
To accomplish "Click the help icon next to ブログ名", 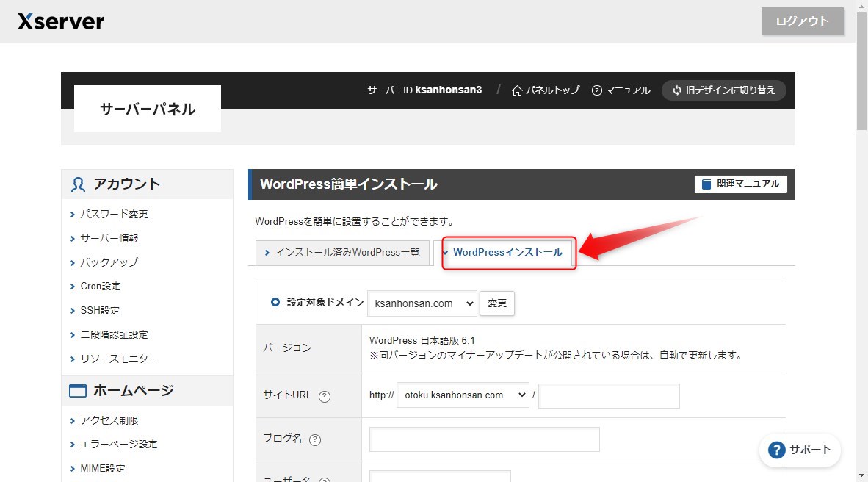I will 316,439.
